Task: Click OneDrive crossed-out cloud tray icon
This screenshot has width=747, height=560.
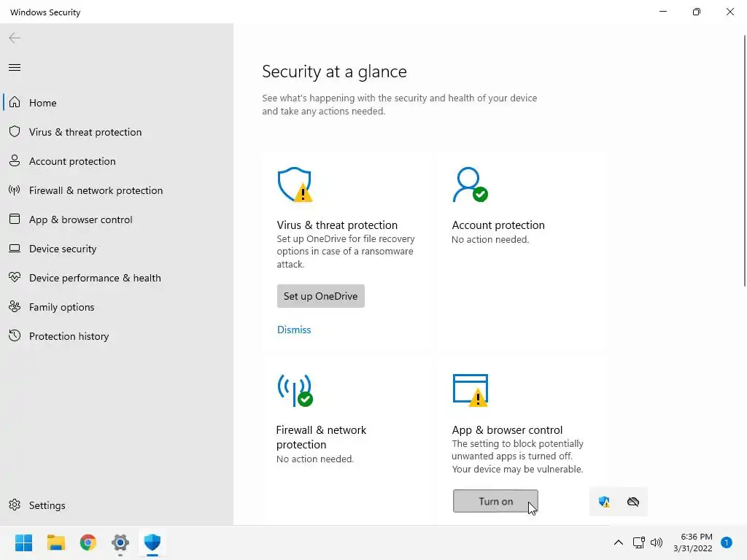Action: coord(633,502)
